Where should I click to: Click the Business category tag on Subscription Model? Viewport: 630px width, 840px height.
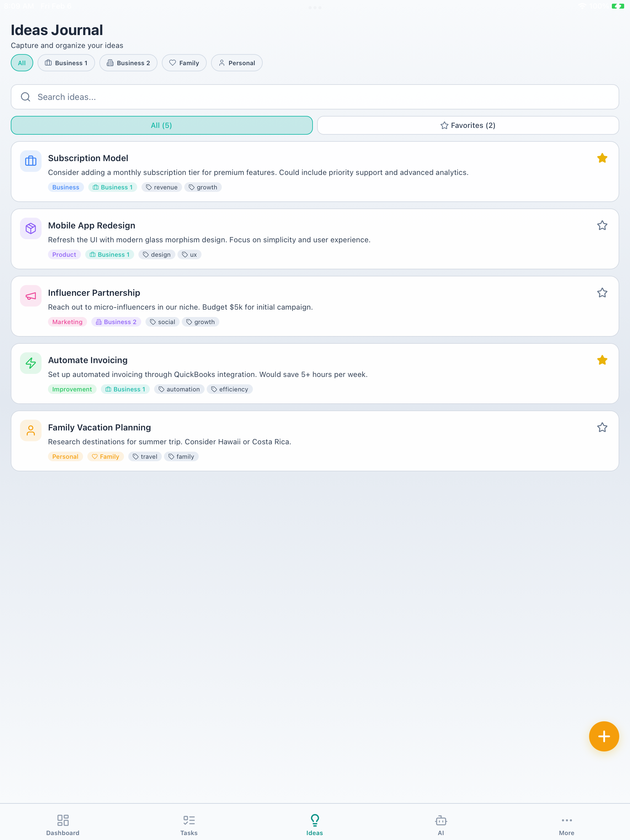[66, 187]
